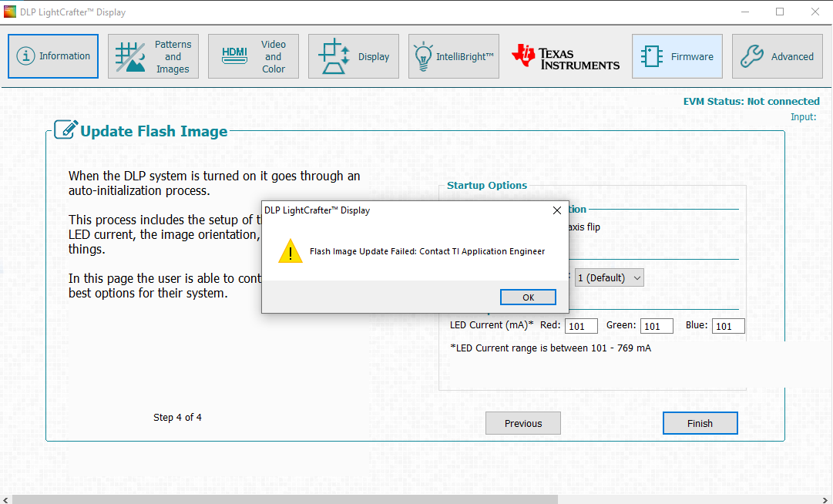The width and height of the screenshot is (833, 504).
Task: Click the horizontal scrollbar at the bottom
Action: tap(285, 499)
